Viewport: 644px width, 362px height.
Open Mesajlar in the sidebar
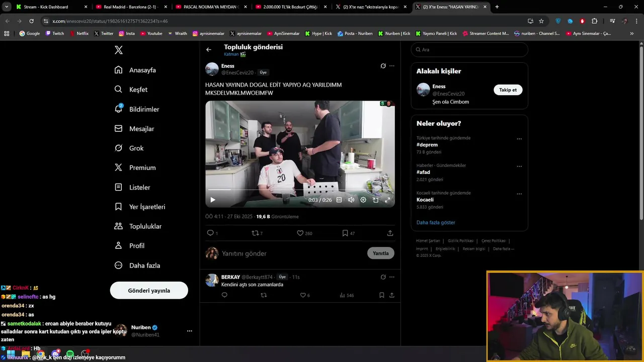134,129
